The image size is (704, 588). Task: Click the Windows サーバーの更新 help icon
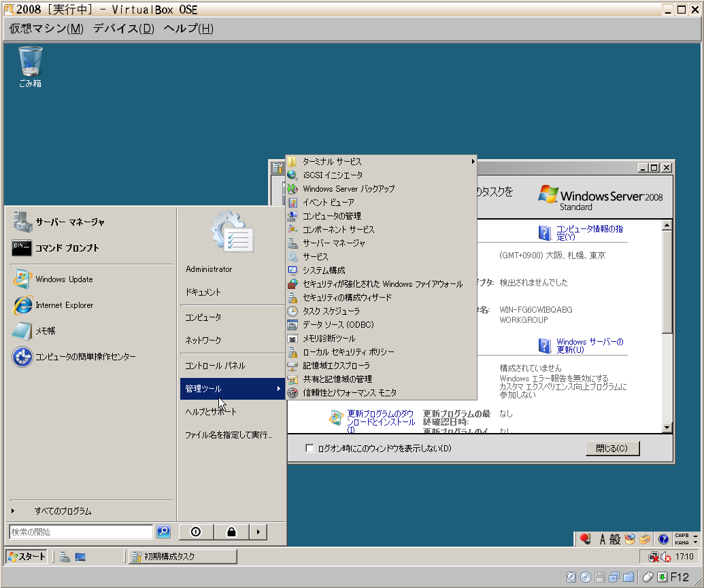click(x=545, y=345)
